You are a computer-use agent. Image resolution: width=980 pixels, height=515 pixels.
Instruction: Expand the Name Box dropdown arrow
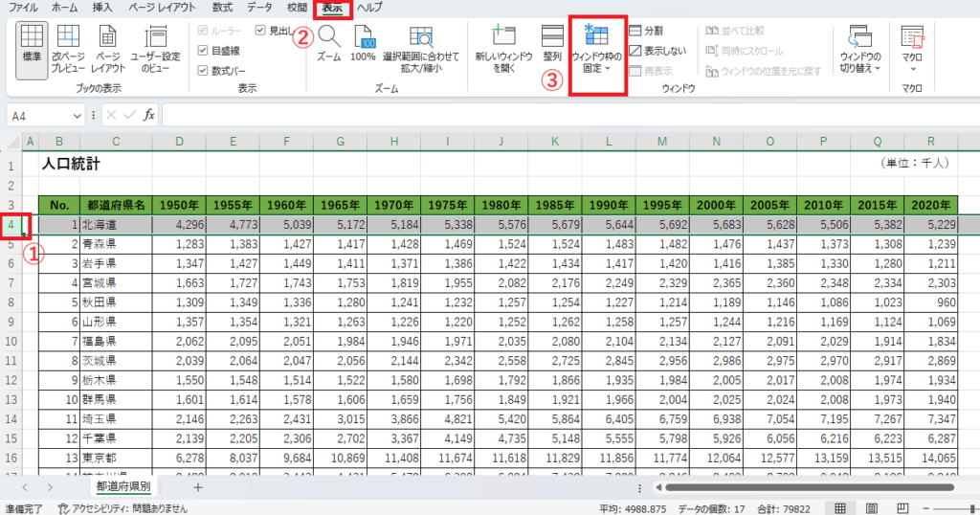click(x=77, y=116)
